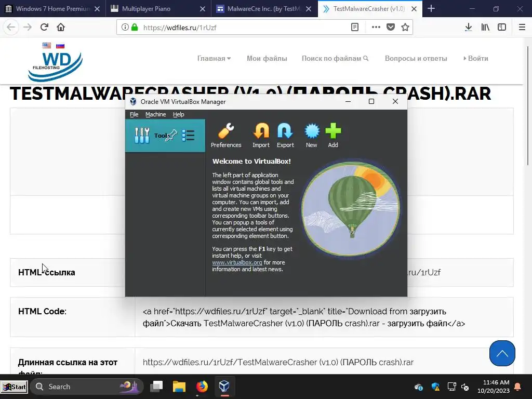Click the Import appliance icon
Viewport: 532px width, 399px height.
click(261, 136)
